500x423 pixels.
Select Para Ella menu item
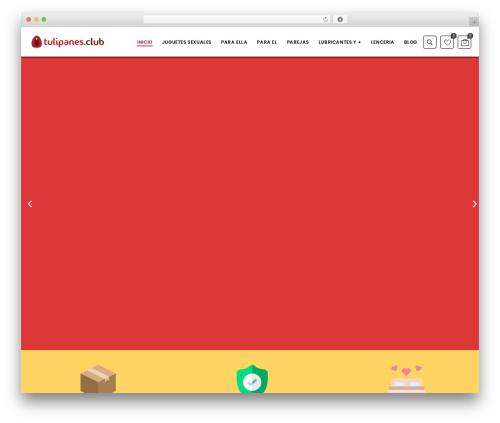(x=234, y=42)
